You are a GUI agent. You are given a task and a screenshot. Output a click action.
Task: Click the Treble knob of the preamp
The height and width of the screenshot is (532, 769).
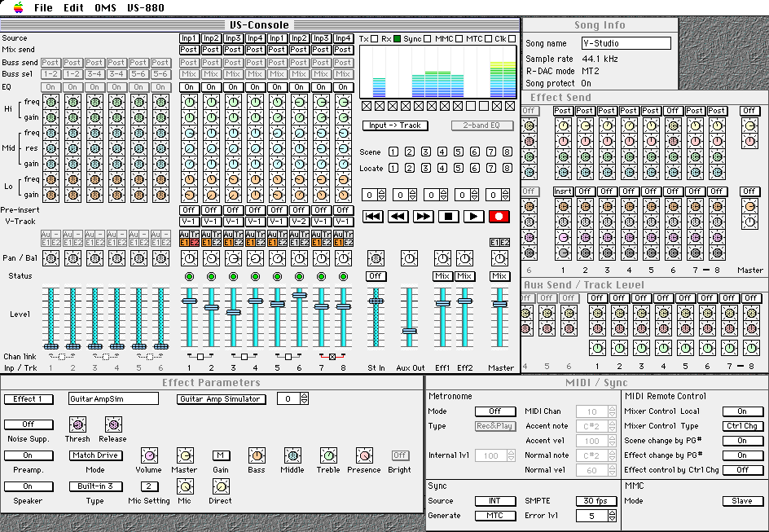(328, 455)
